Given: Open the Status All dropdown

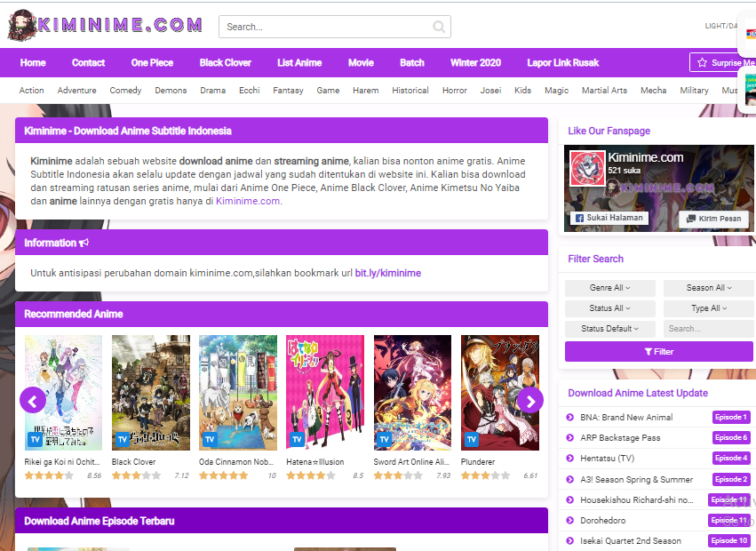Looking at the screenshot, I should [x=610, y=308].
